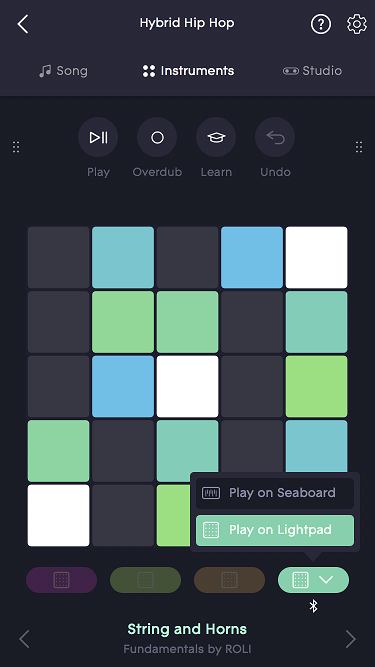
Task: Go to the previous instrument preset arrow
Action: point(24,638)
